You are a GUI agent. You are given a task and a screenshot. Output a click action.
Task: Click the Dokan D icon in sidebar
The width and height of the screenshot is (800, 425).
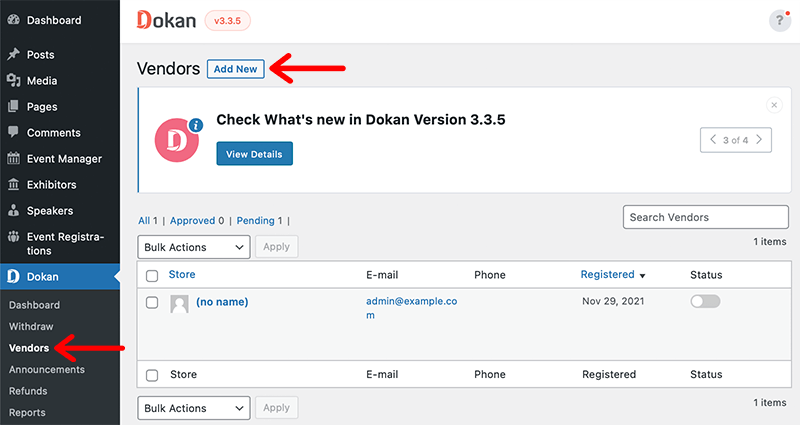click(14, 276)
